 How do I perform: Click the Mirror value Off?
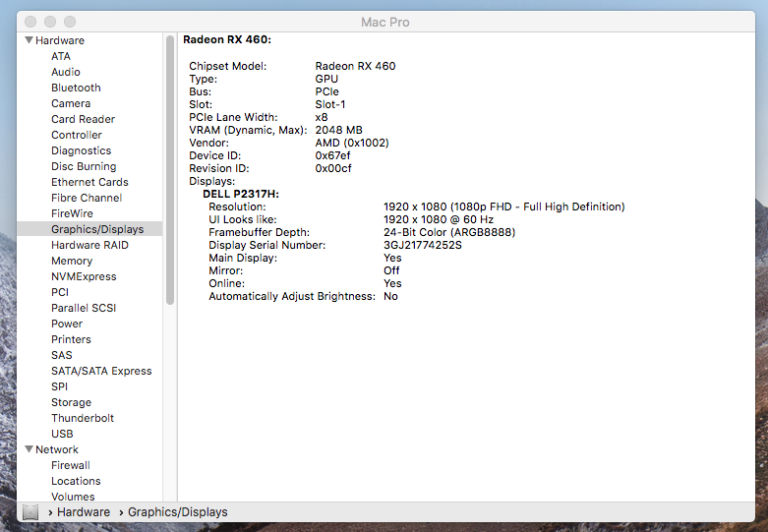point(391,270)
